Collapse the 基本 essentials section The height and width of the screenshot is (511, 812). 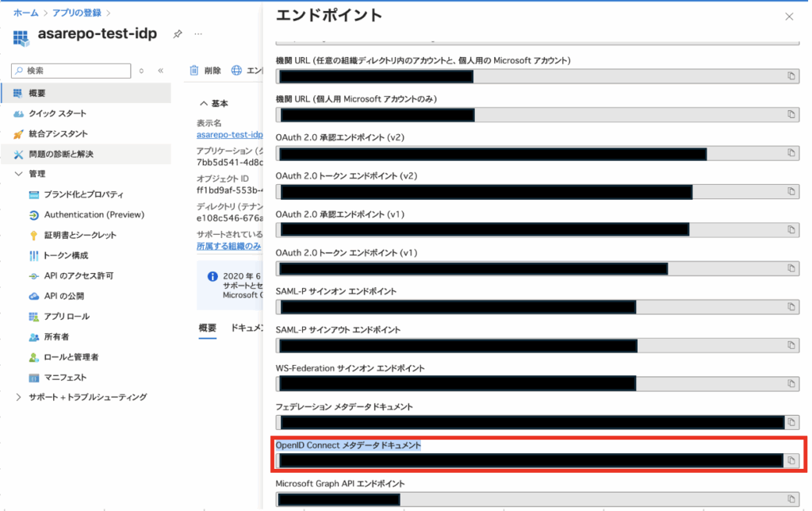204,104
